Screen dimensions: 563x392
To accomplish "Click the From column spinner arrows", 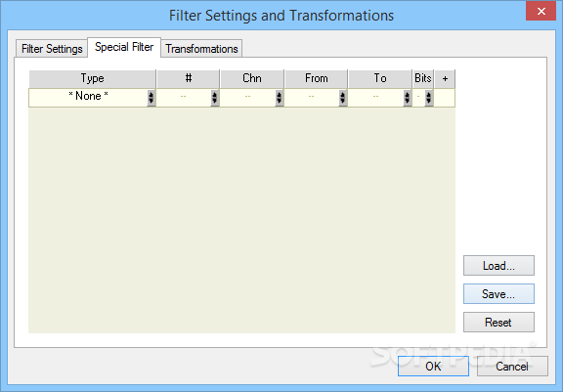I will click(x=343, y=98).
